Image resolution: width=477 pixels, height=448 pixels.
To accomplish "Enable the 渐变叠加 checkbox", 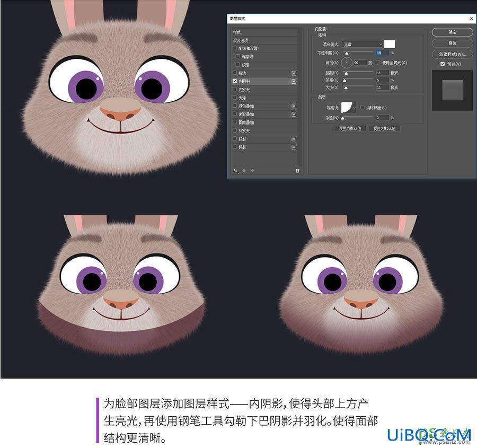I will pyautogui.click(x=235, y=114).
